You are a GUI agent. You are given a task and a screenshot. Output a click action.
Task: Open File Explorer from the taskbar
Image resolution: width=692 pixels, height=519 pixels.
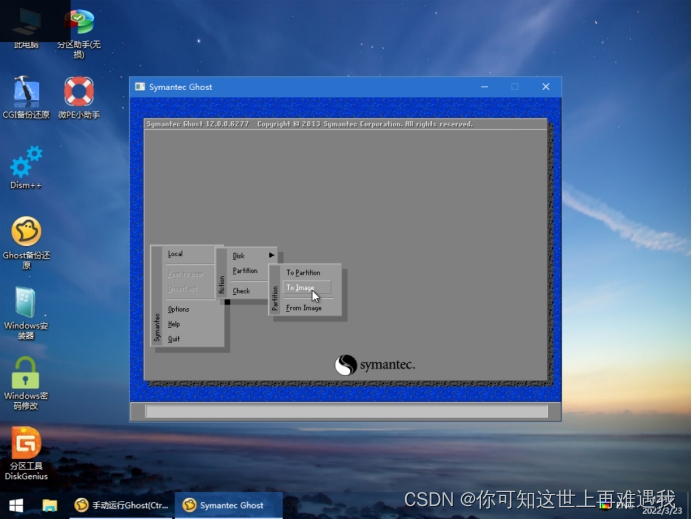coord(49,505)
